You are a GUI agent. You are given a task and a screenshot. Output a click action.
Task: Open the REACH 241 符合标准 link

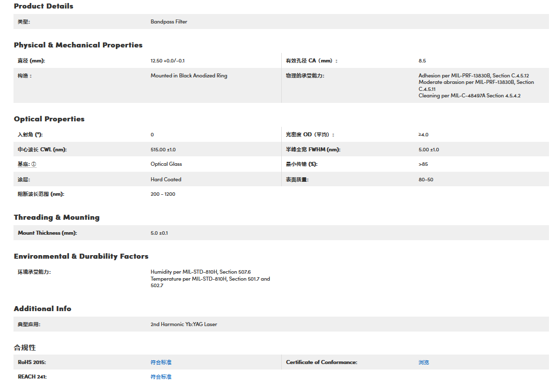[161, 377]
